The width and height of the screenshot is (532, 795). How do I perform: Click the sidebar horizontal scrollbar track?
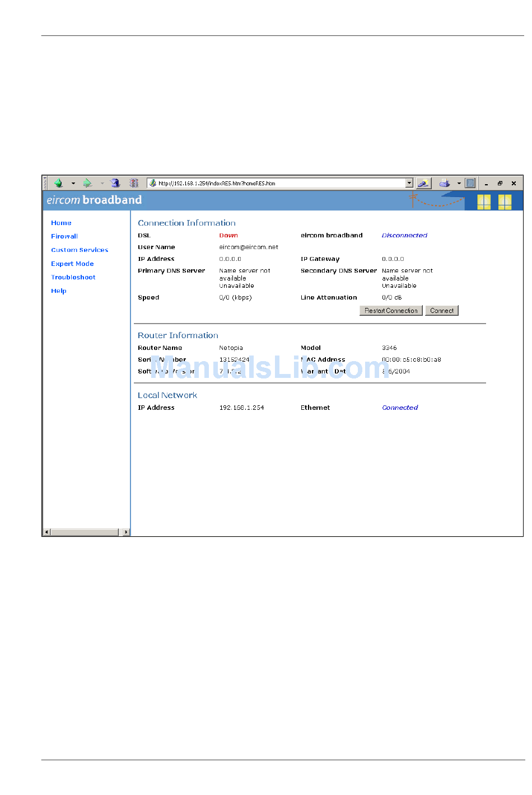(x=86, y=532)
